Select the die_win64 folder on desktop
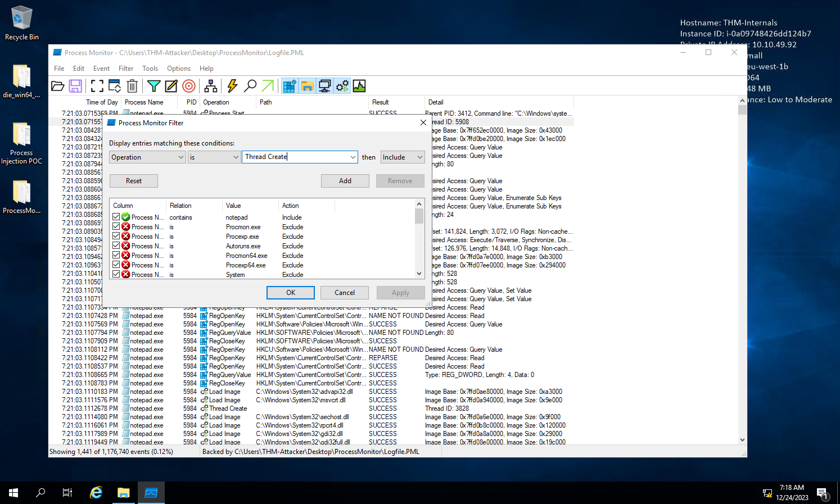This screenshot has width=840, height=504. click(x=21, y=81)
